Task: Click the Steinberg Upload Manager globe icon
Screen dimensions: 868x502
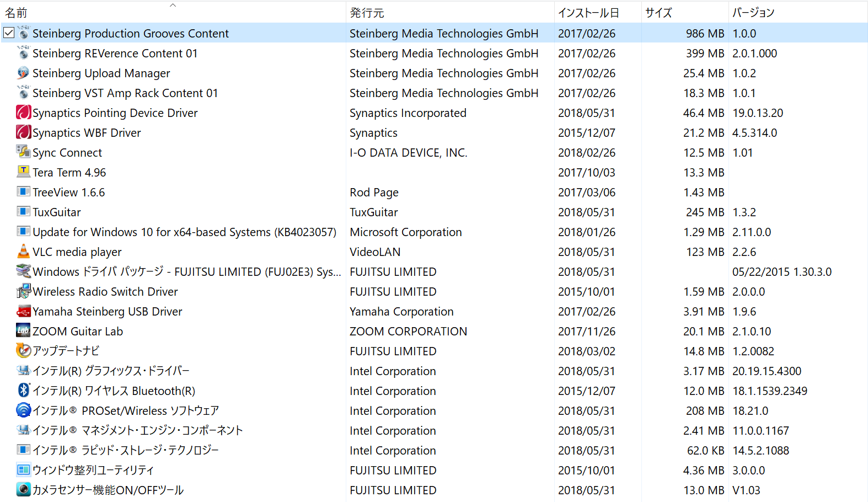Action: coord(23,73)
